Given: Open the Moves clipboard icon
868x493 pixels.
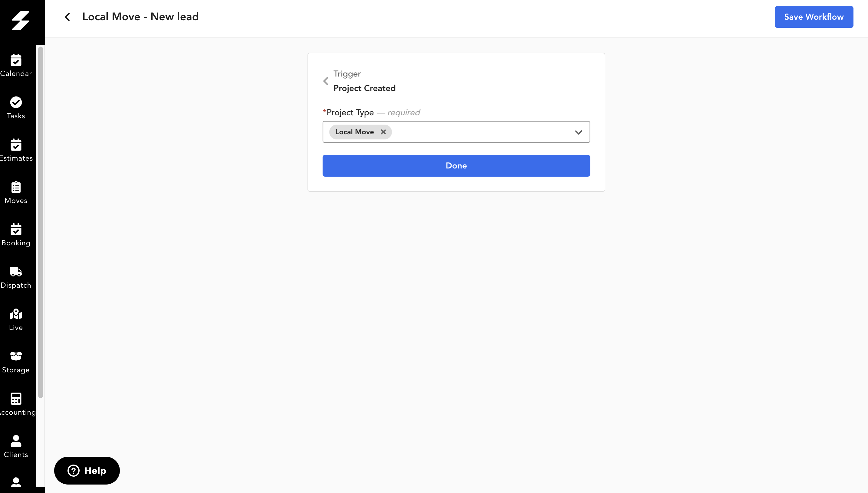Looking at the screenshot, I should [16, 187].
